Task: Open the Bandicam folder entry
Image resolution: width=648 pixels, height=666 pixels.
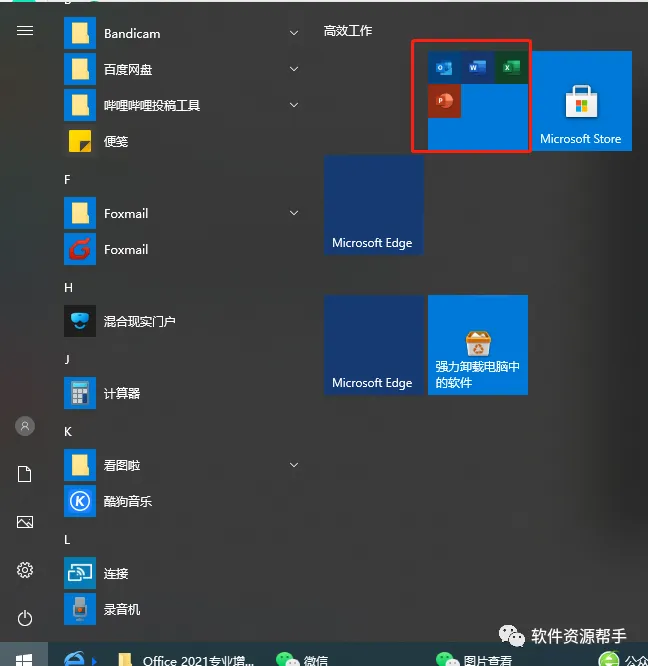Action: pyautogui.click(x=185, y=34)
